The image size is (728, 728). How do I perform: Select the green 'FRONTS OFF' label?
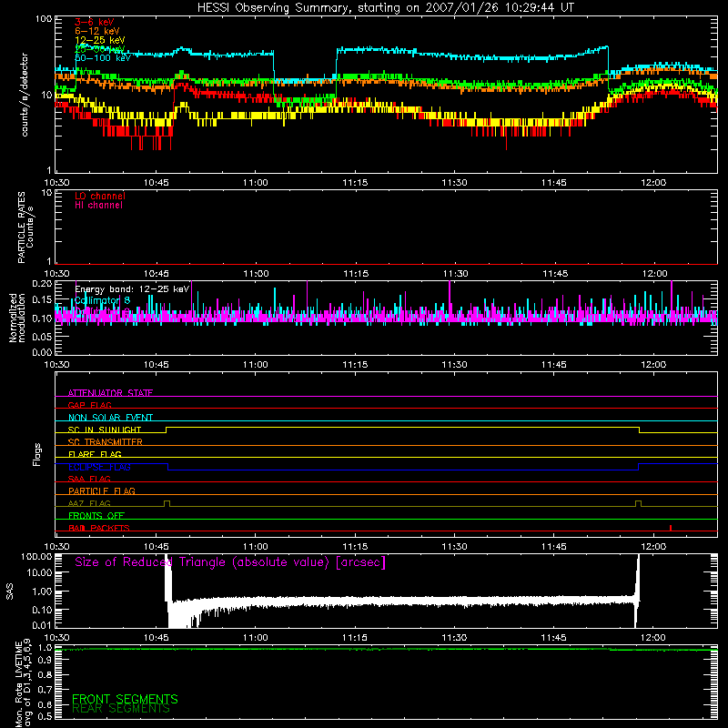pos(96,515)
